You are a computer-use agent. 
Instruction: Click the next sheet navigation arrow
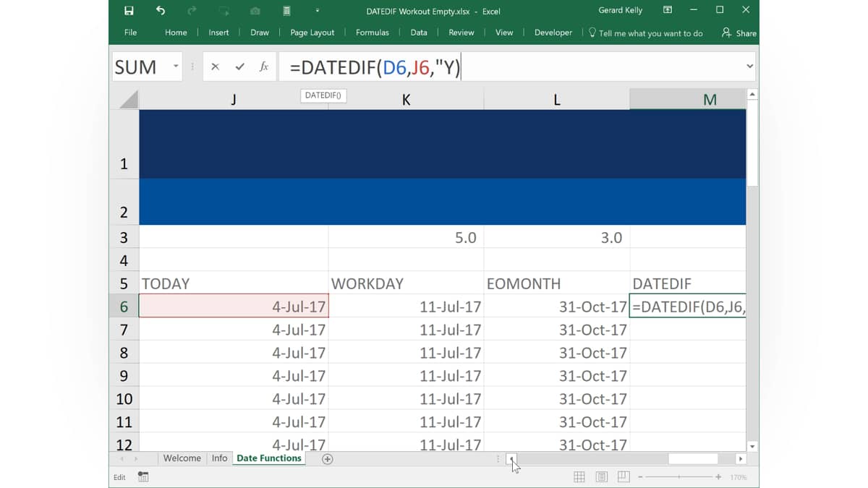point(135,459)
